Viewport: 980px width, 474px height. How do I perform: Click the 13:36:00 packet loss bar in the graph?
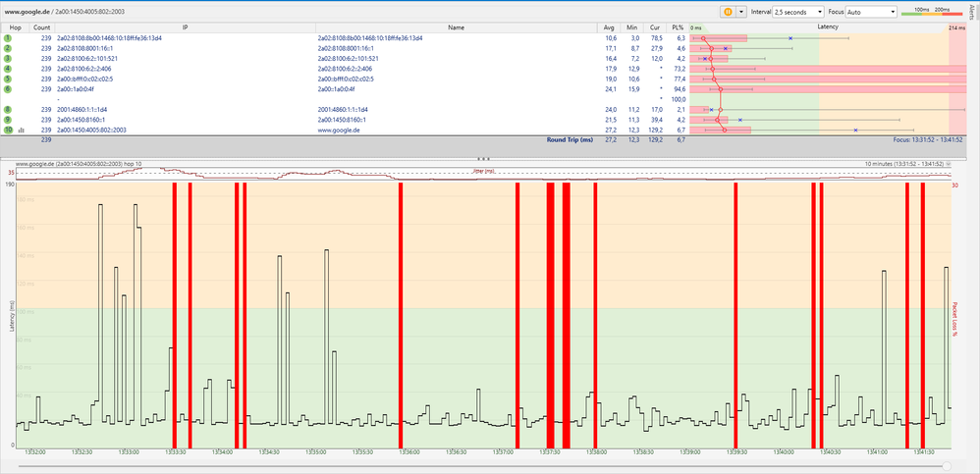(401, 314)
